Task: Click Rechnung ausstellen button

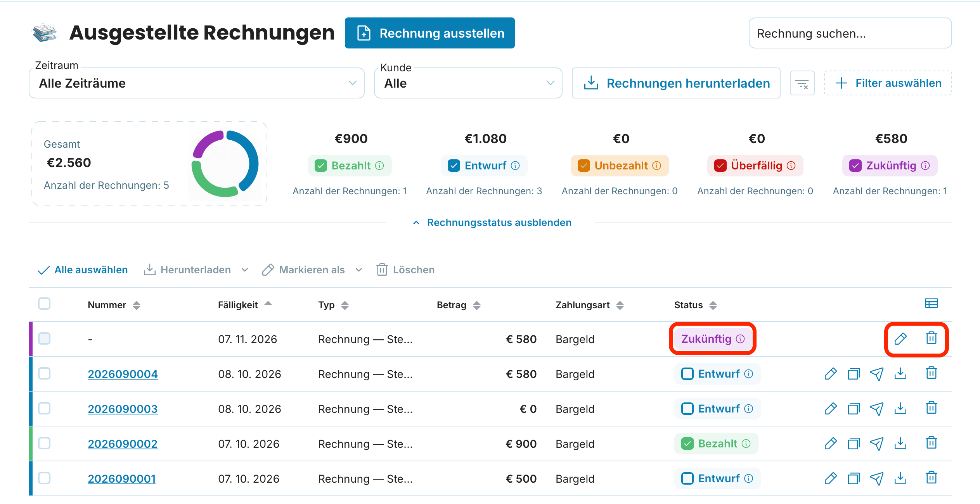Action: 430,33
